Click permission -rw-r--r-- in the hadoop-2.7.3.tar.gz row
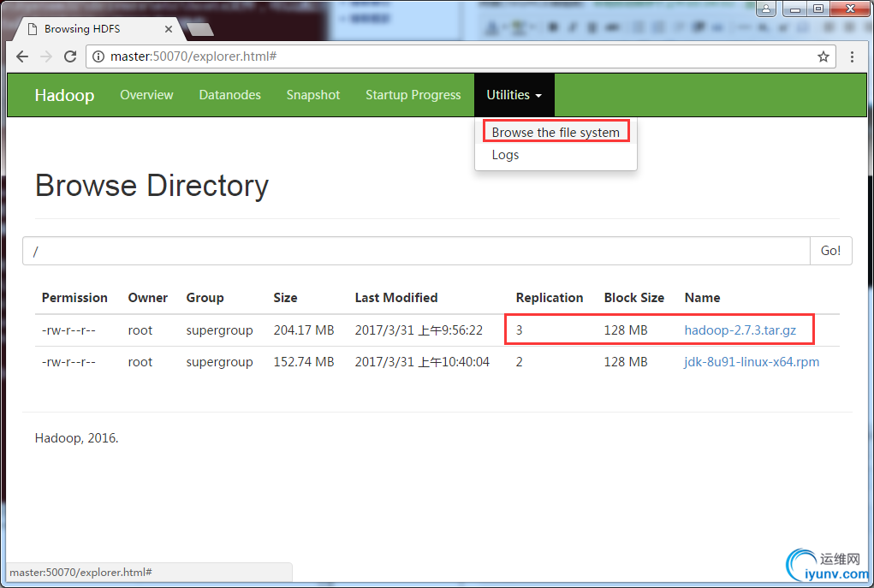874x588 pixels. point(68,330)
